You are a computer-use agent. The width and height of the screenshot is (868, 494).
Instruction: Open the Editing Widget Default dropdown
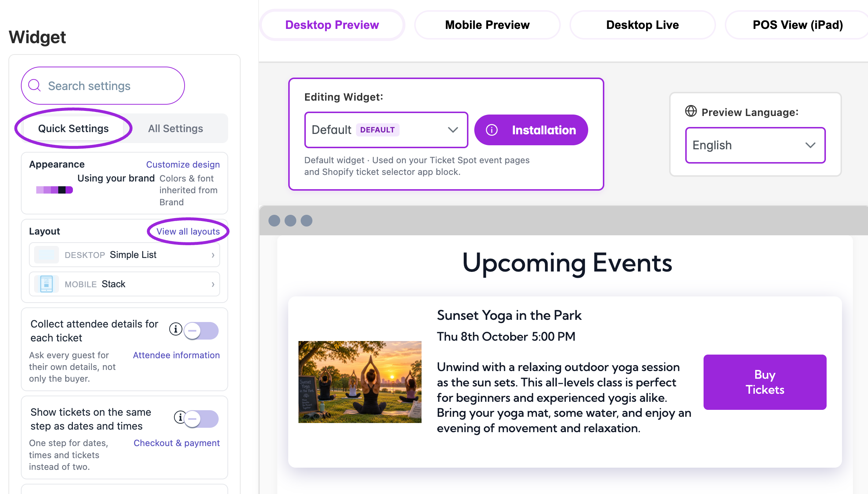tap(386, 130)
